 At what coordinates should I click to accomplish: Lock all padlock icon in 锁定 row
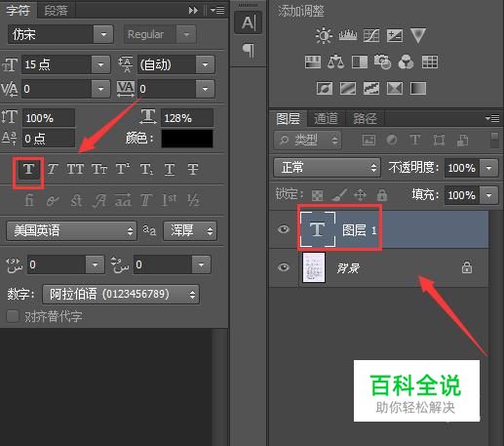coord(382,195)
